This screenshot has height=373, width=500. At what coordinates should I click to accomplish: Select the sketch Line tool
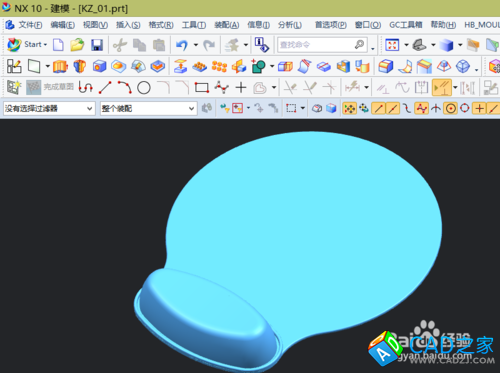pos(105,88)
